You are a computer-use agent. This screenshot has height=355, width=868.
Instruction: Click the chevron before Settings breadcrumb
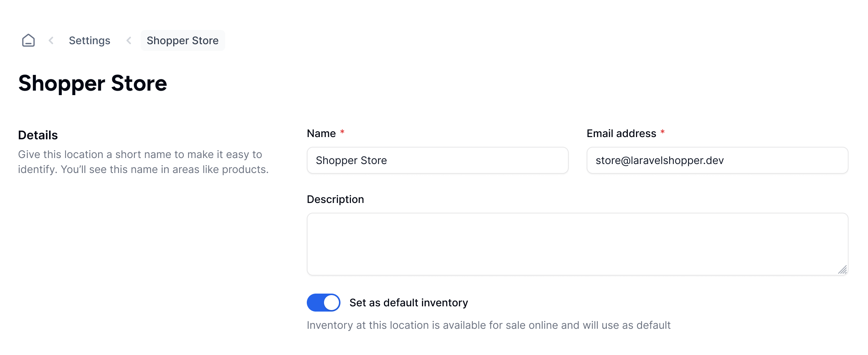51,40
